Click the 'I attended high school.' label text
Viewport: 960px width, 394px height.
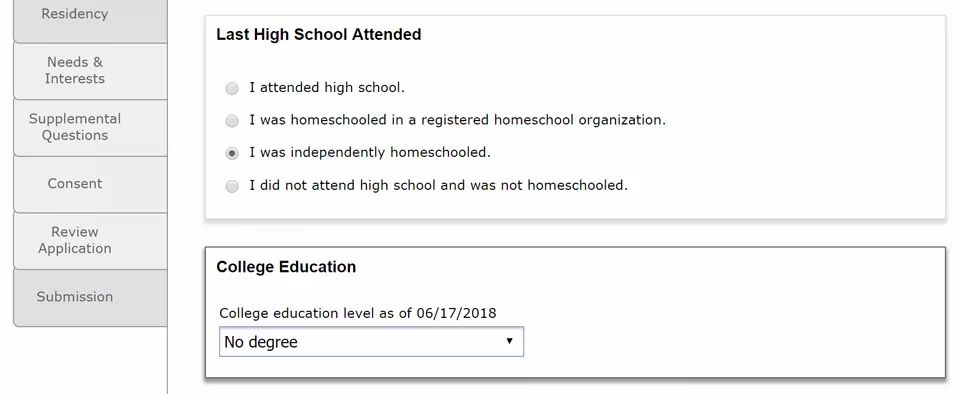pyautogui.click(x=327, y=88)
